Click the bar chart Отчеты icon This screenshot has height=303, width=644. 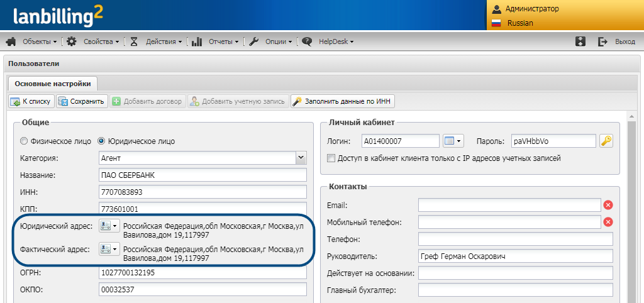[197, 41]
